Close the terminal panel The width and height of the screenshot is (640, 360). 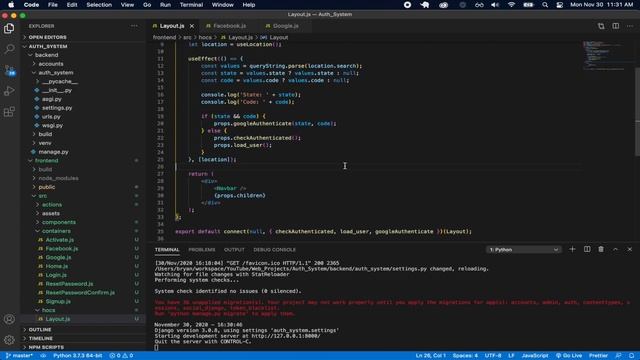pos(629,249)
